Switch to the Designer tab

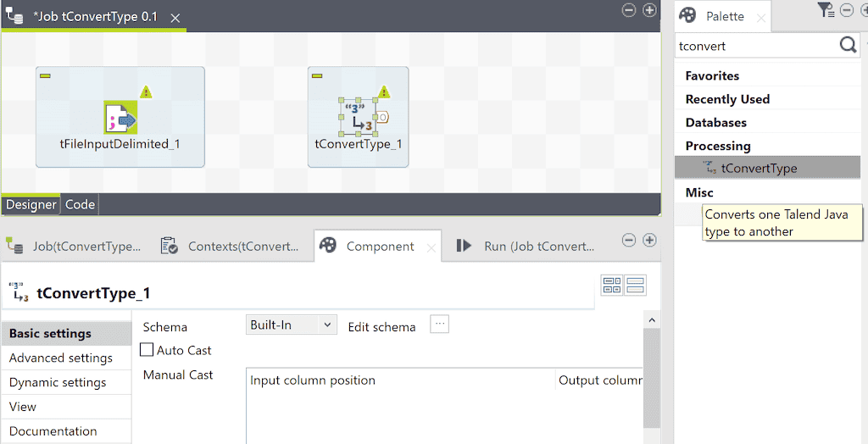[x=31, y=204]
